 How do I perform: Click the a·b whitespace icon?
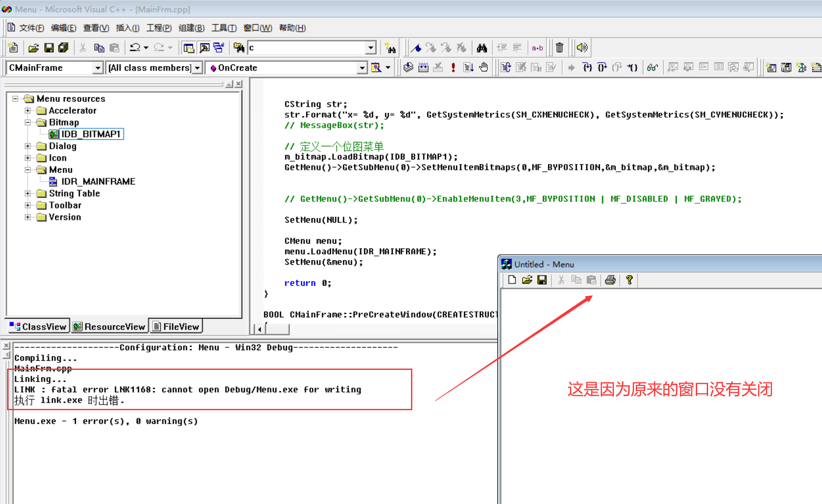coord(537,47)
